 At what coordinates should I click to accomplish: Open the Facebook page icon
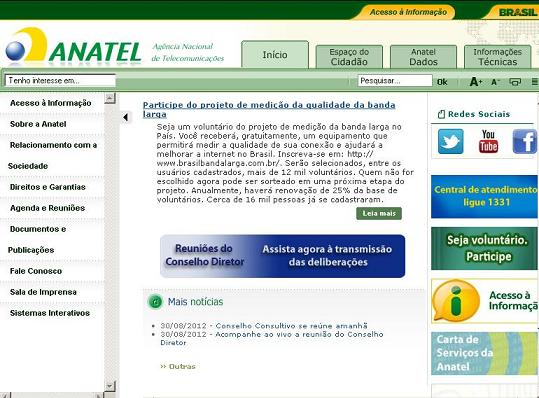525,141
